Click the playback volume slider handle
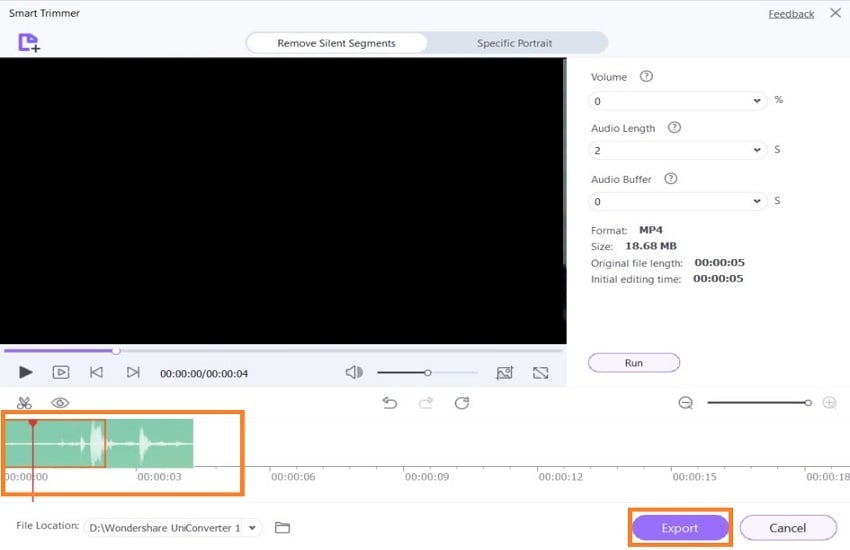850x550 pixels. coord(428,373)
